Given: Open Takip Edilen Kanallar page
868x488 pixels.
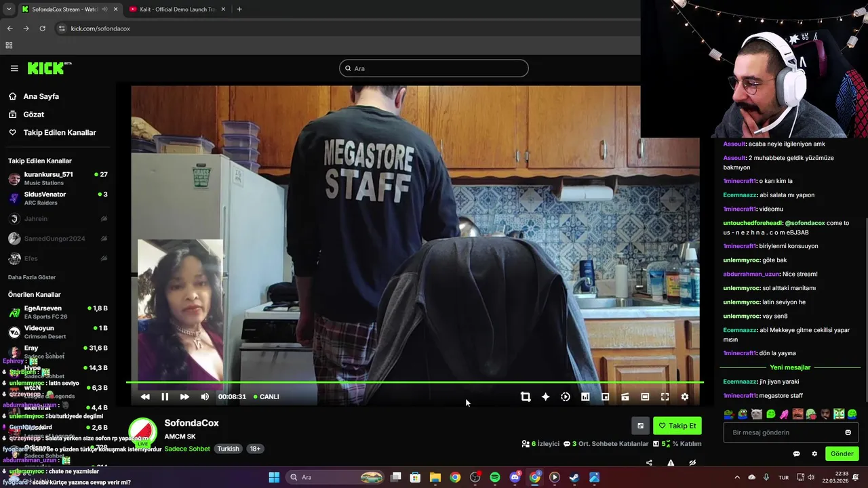Looking at the screenshot, I should [52, 132].
